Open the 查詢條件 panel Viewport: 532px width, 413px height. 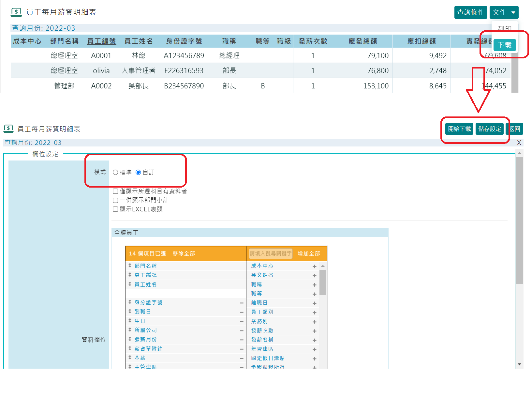[x=470, y=12]
